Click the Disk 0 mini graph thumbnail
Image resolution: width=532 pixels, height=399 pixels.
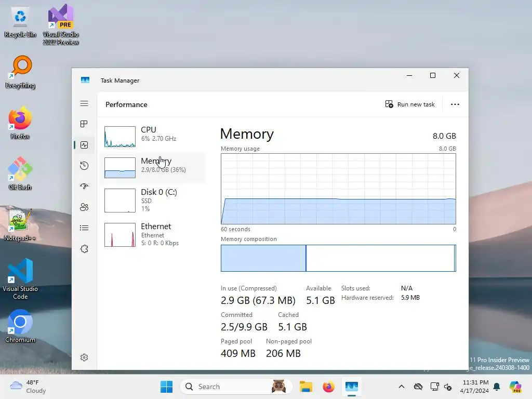coord(120,201)
